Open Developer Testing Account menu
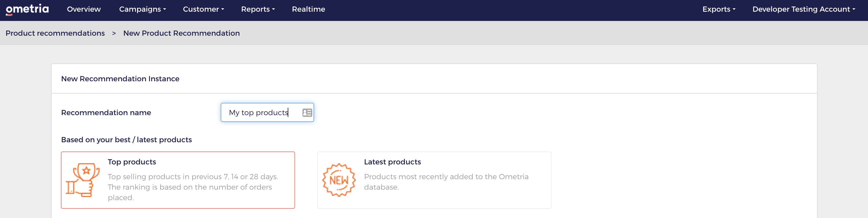Screen dimensions: 868x218 tap(804, 9)
